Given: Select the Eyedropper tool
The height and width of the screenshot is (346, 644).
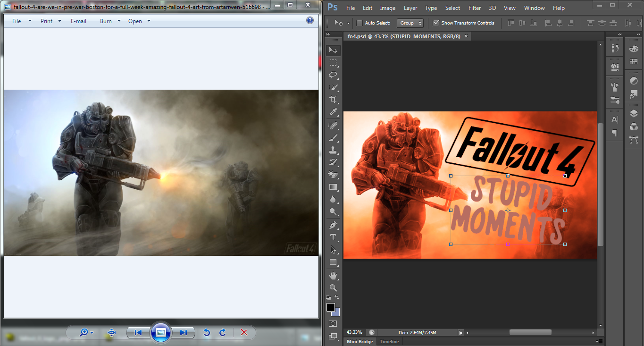Looking at the screenshot, I should [333, 112].
